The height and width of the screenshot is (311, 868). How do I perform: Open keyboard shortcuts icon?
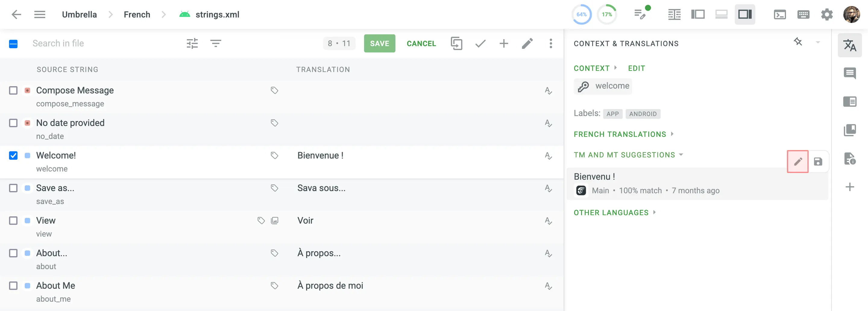803,14
